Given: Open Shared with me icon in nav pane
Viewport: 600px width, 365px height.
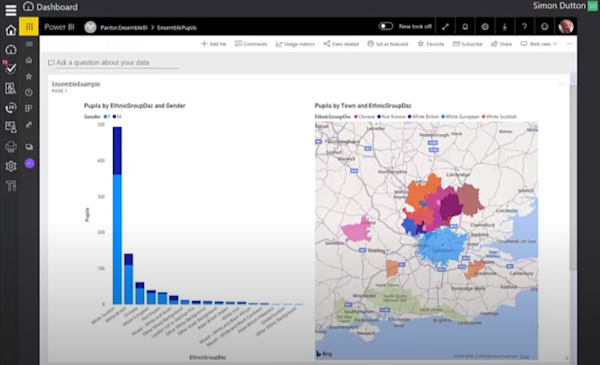Looking at the screenshot, I should point(29,125).
